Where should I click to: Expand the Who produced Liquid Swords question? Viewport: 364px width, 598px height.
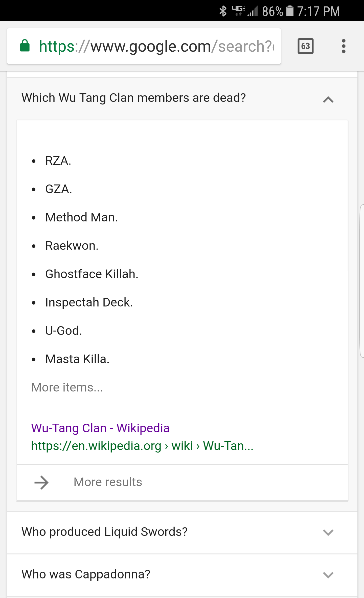point(182,532)
